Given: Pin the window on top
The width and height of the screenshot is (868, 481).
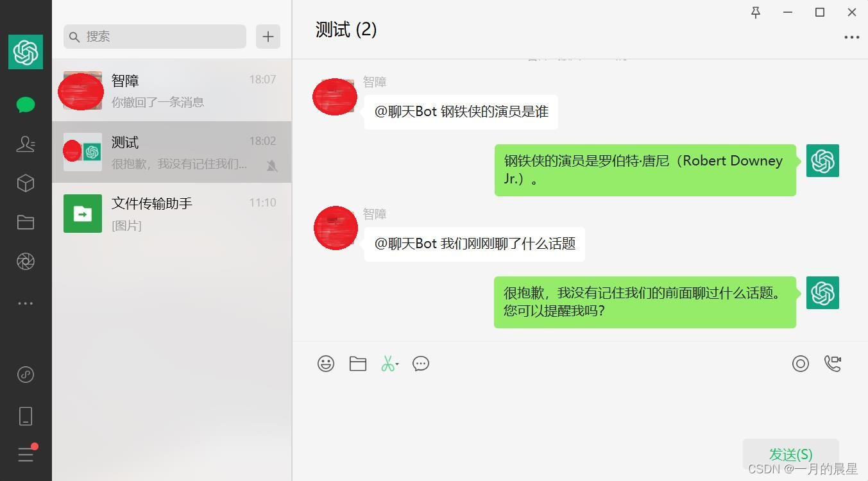Looking at the screenshot, I should [x=756, y=12].
